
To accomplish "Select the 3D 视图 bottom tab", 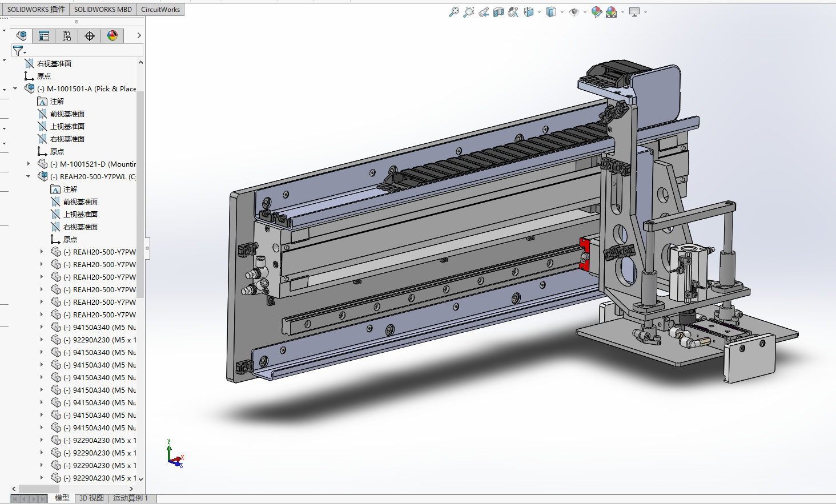I will [x=91, y=498].
